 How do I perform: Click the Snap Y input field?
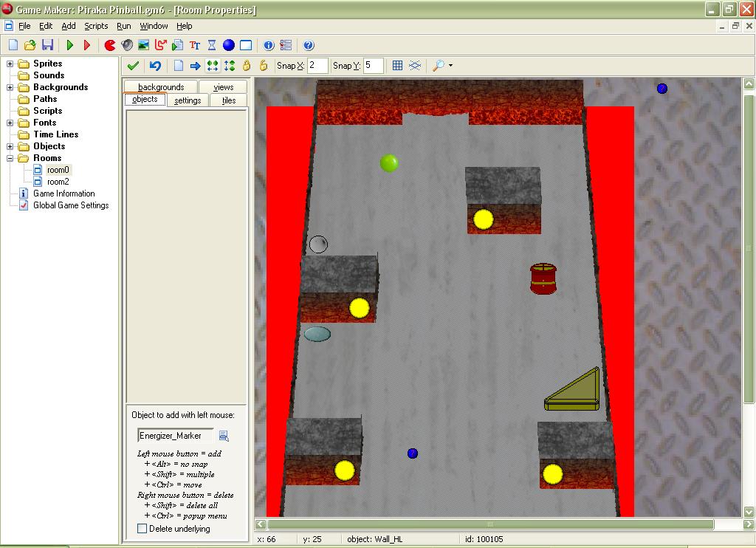[374, 65]
